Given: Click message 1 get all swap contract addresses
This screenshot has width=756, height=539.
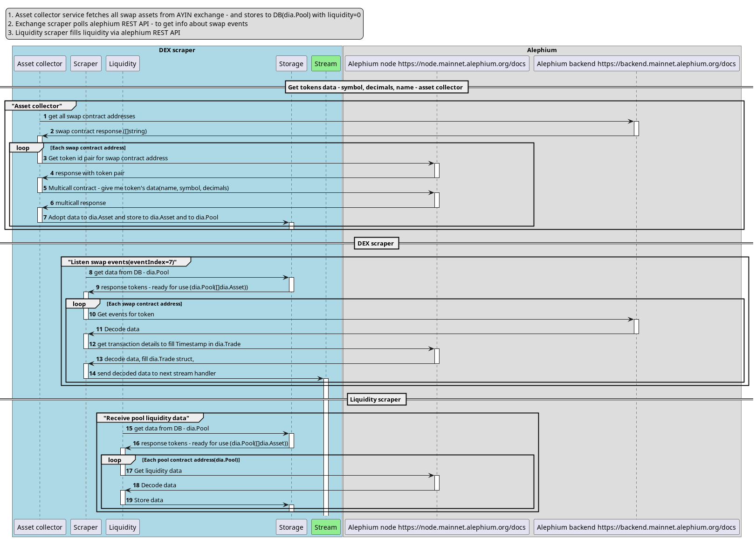Looking at the screenshot, I should pos(91,116).
